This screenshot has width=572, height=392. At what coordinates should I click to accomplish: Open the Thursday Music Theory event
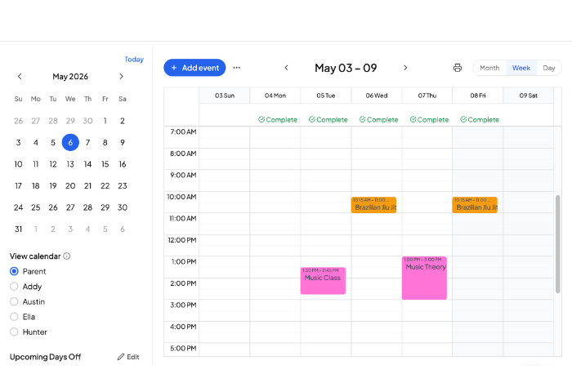[x=424, y=278]
